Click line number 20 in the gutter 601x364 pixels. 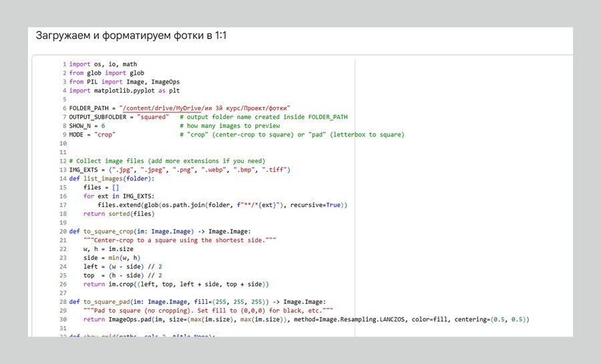tap(63, 231)
